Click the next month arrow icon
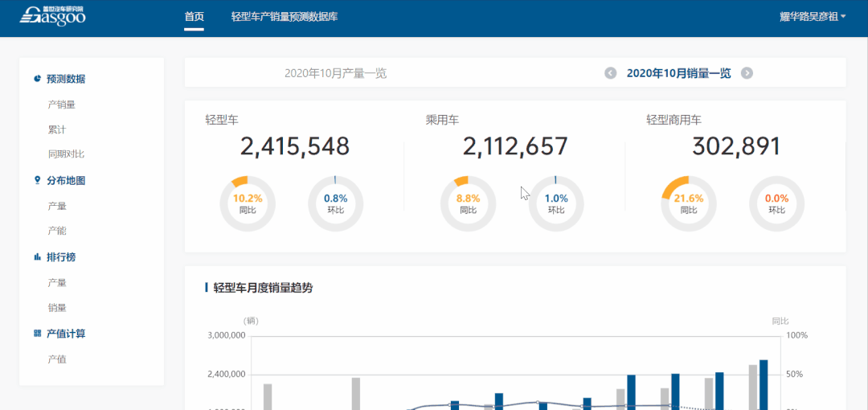 (747, 73)
